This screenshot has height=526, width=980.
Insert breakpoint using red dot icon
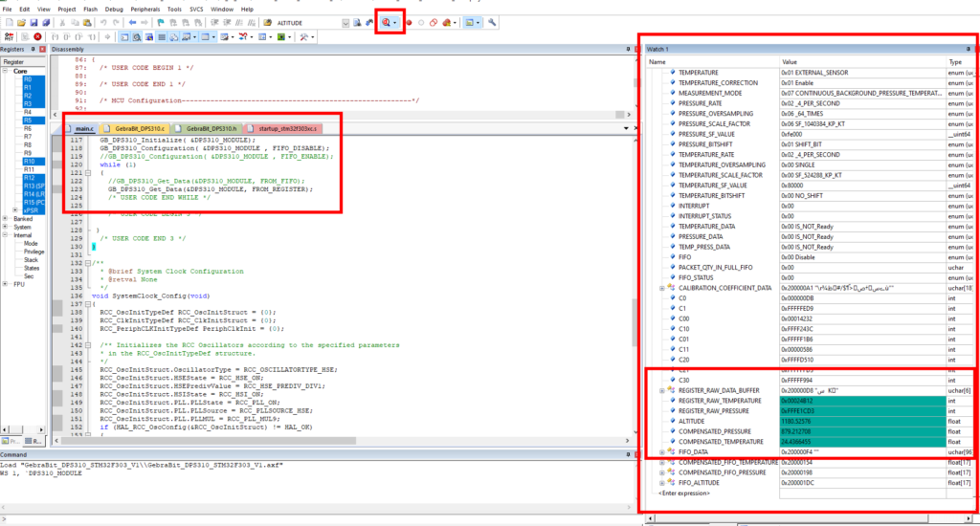pos(409,23)
